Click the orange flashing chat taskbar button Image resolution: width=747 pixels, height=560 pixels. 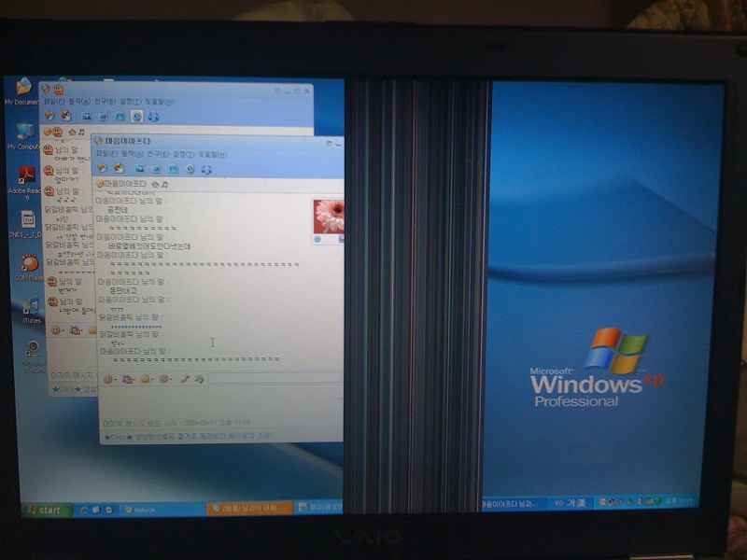coord(250,508)
